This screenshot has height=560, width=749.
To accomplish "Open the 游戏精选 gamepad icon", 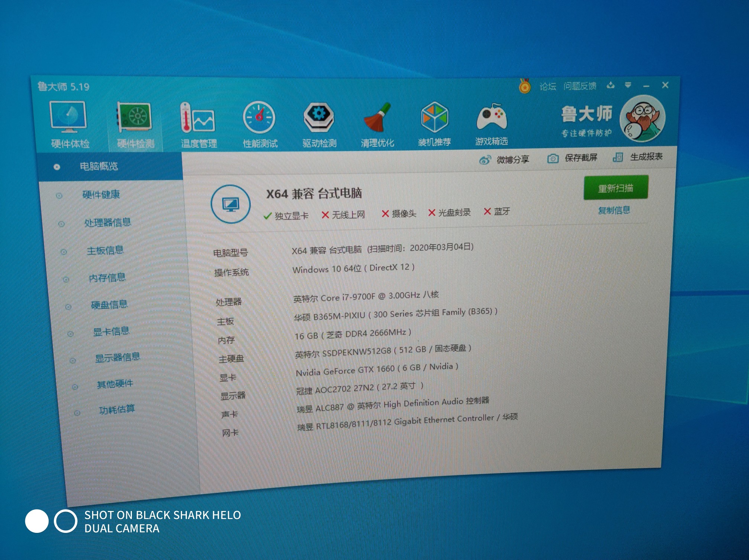I will point(491,117).
